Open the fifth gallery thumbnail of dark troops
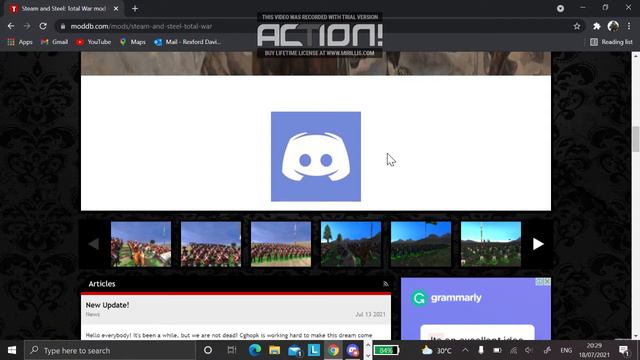 pos(421,244)
